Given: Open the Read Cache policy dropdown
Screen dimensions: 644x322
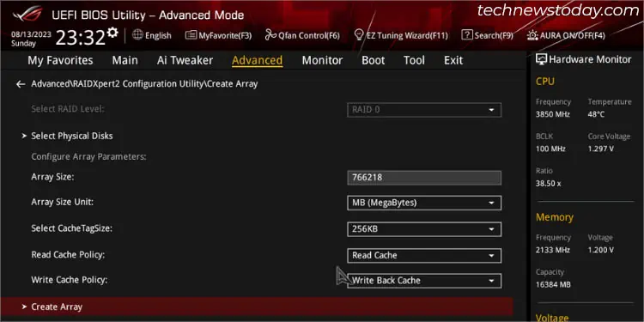Looking at the screenshot, I should pyautogui.click(x=424, y=256).
